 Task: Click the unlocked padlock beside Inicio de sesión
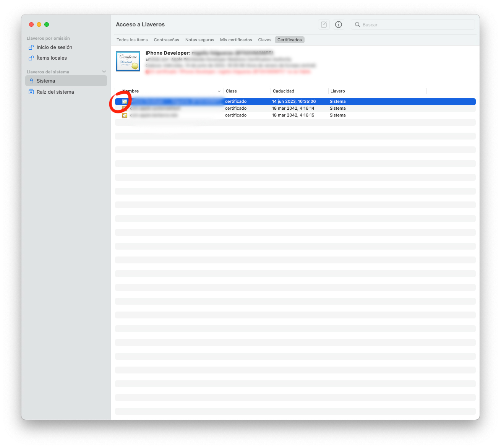pyautogui.click(x=31, y=47)
